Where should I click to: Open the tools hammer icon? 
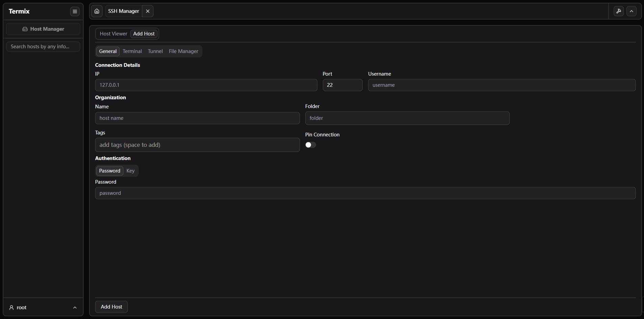(619, 11)
